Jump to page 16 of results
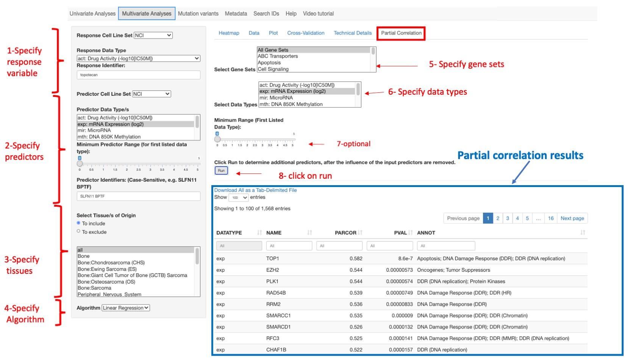 pos(551,218)
